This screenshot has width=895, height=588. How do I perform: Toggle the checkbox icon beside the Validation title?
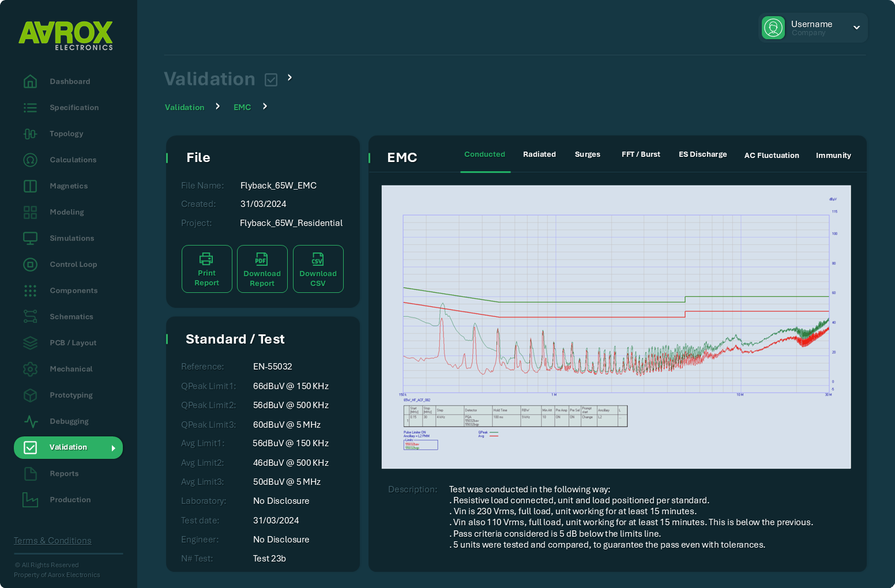pos(271,80)
